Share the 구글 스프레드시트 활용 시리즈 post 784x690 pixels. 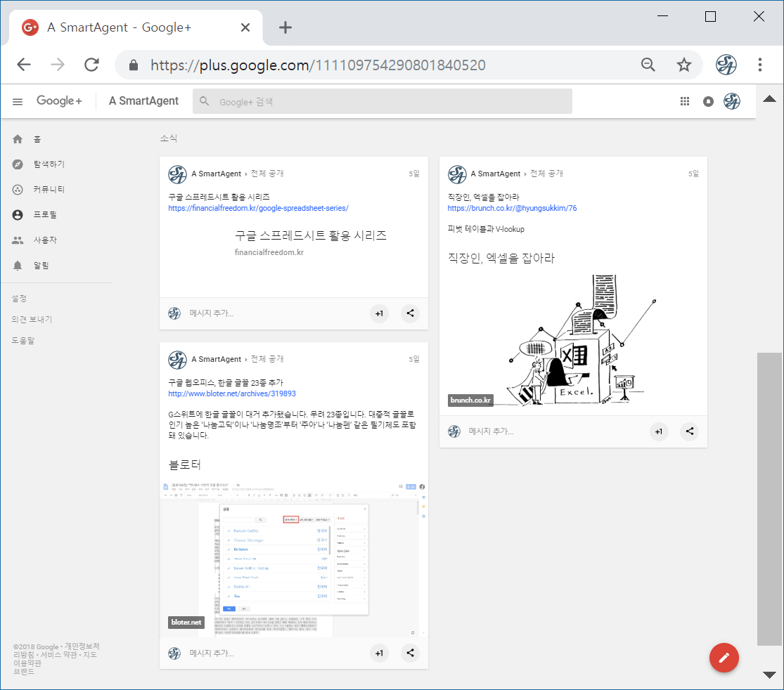click(x=410, y=313)
